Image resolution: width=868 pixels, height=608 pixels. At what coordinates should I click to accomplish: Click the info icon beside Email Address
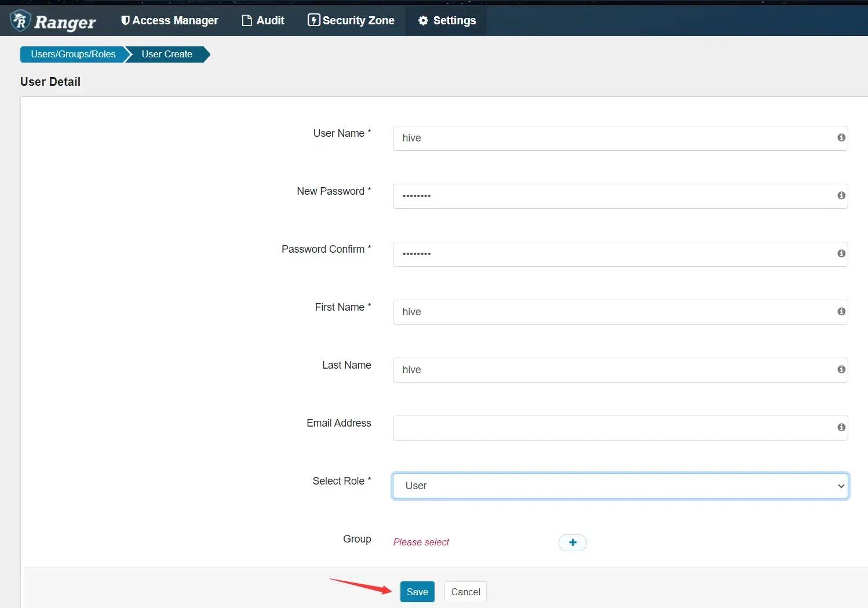pos(841,428)
